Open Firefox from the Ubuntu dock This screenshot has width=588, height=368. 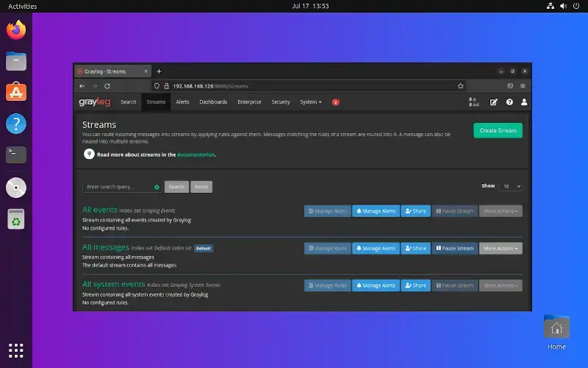point(16,30)
